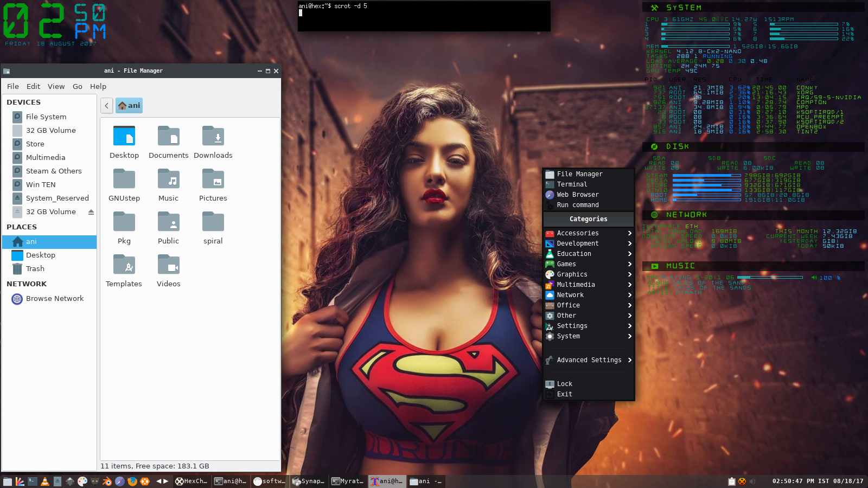This screenshot has width=868, height=488.
Task: Open the GIMP launcher icon in taskbar
Action: point(95,481)
